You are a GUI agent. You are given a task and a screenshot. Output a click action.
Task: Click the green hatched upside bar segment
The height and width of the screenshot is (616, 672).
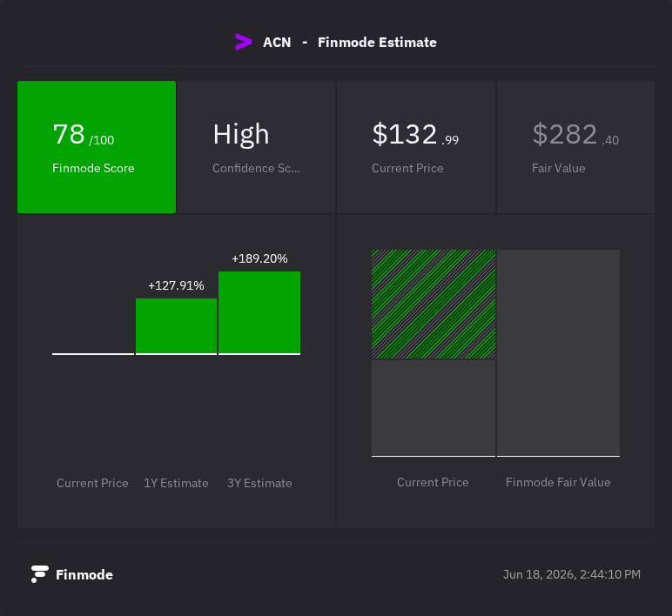tap(433, 305)
